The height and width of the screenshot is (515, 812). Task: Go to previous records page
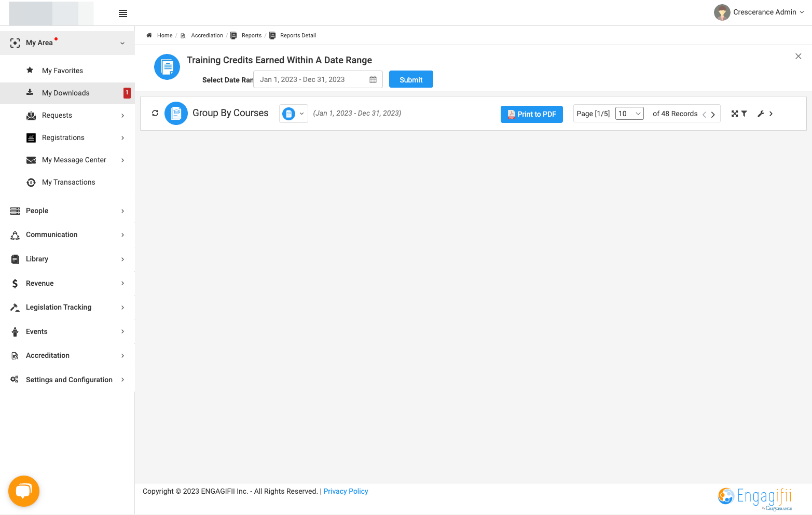tap(704, 115)
